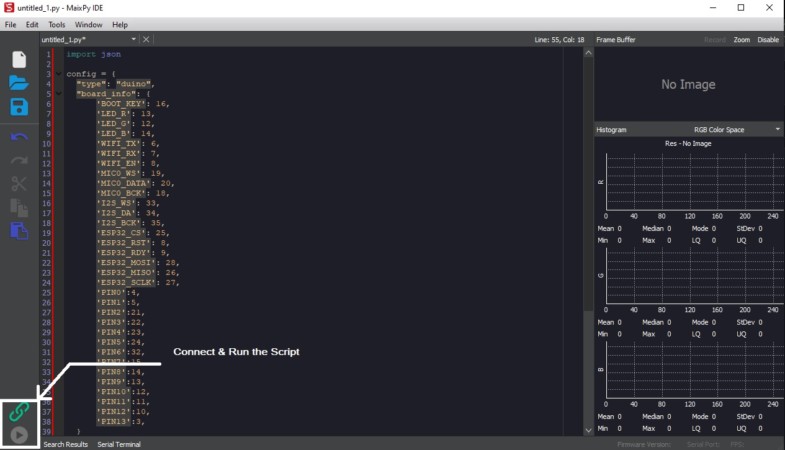This screenshot has height=450, width=785.
Task: Disable the Frame Buffer display
Action: click(x=768, y=40)
